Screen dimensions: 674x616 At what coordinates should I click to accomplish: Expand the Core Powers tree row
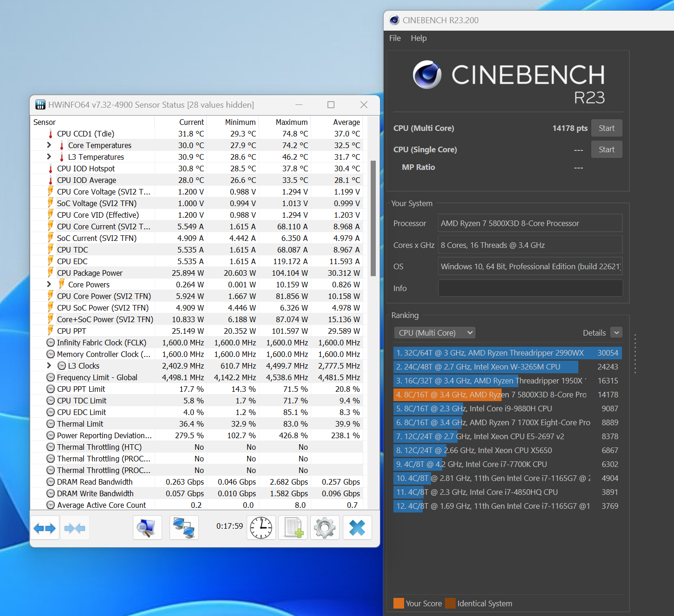[49, 284]
